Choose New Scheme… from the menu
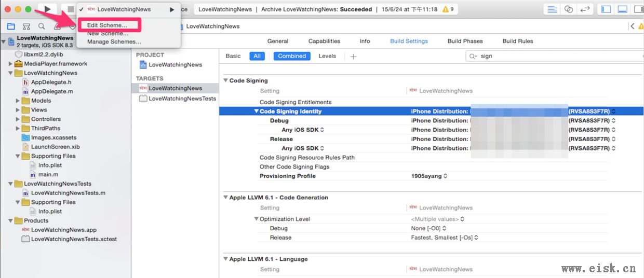Viewport: 644px width, 278px height. coord(108,34)
